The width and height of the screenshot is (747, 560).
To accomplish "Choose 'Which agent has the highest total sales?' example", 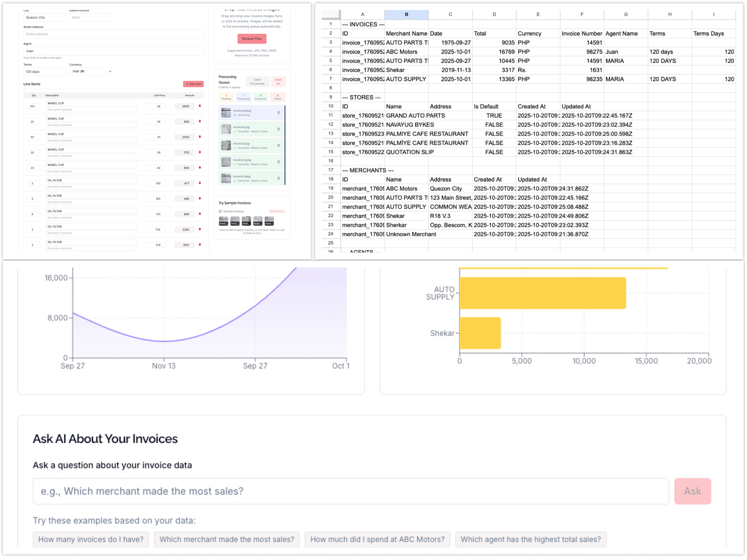I will [x=531, y=539].
